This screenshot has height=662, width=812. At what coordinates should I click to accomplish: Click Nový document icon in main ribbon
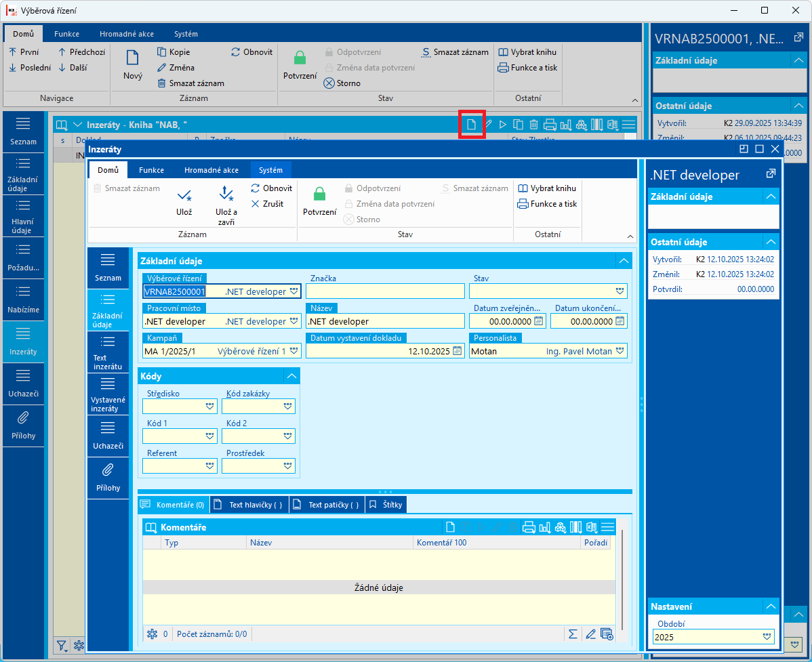pos(133,58)
